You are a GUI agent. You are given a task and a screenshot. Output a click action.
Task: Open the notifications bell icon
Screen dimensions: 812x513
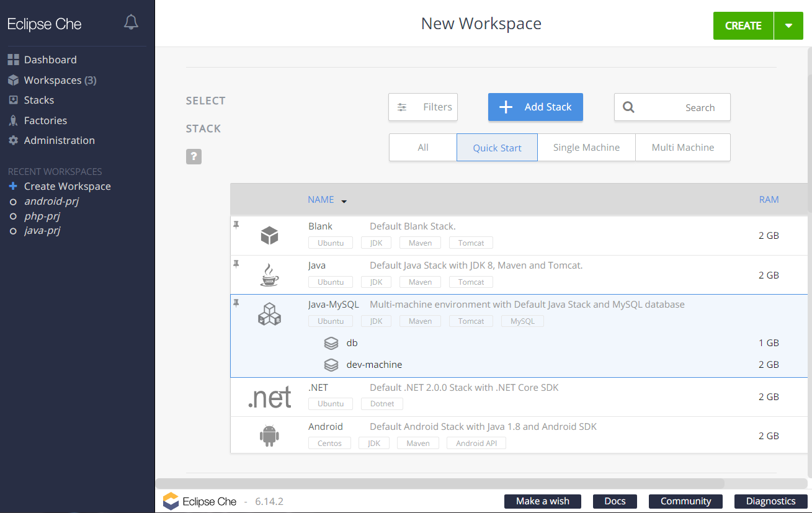tap(131, 23)
